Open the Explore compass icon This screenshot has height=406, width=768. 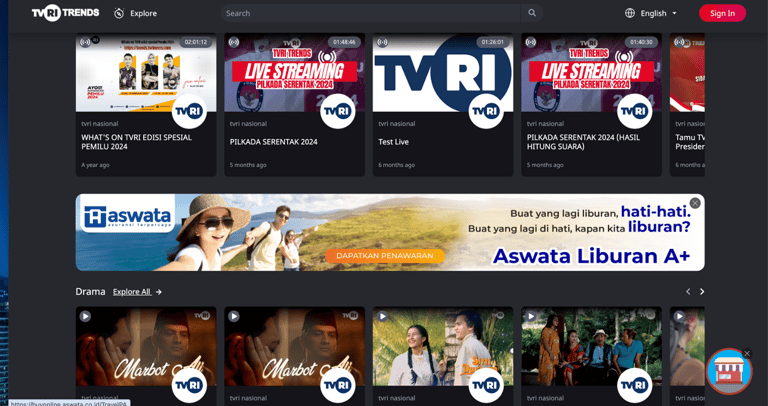click(x=119, y=13)
